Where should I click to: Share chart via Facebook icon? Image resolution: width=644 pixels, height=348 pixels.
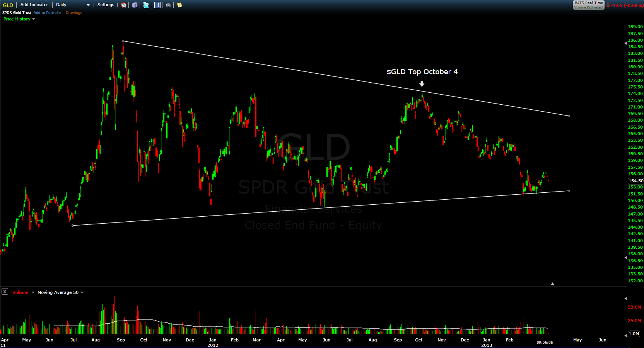pos(157,5)
